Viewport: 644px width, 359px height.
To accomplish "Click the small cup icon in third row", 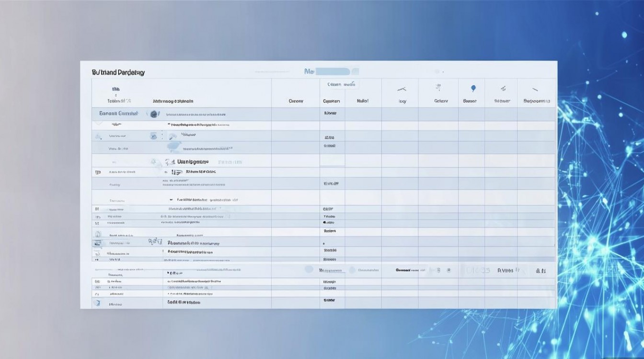I will click(x=153, y=136).
